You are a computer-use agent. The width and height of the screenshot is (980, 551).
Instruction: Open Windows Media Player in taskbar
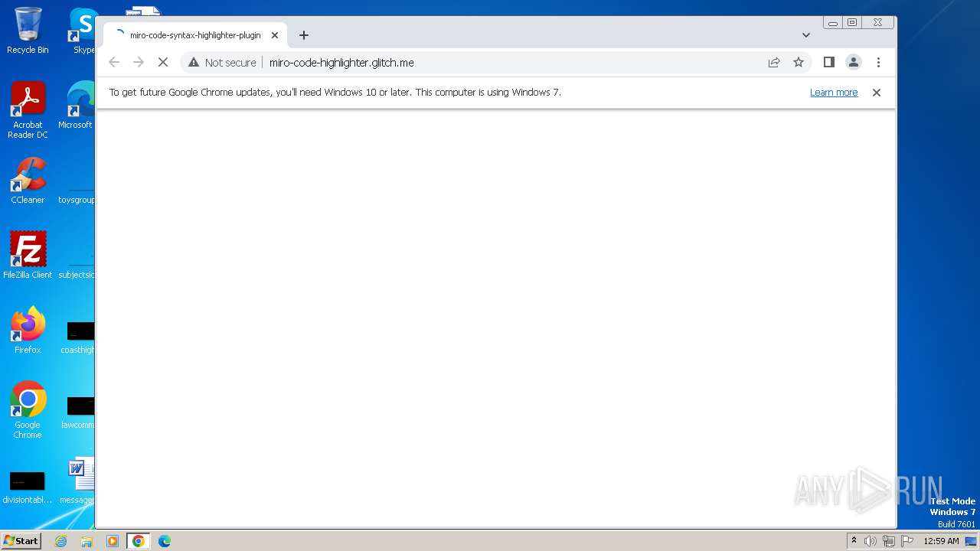click(113, 541)
